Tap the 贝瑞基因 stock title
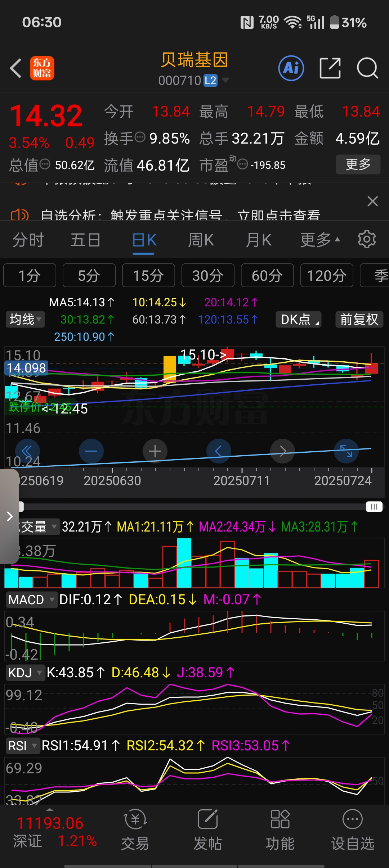The width and height of the screenshot is (389, 868). tap(194, 60)
